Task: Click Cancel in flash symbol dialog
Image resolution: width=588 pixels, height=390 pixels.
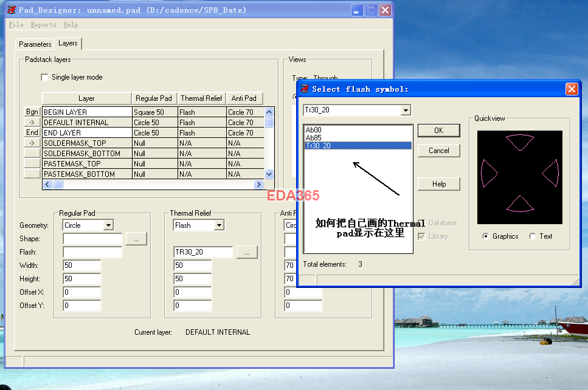Action: coord(438,151)
